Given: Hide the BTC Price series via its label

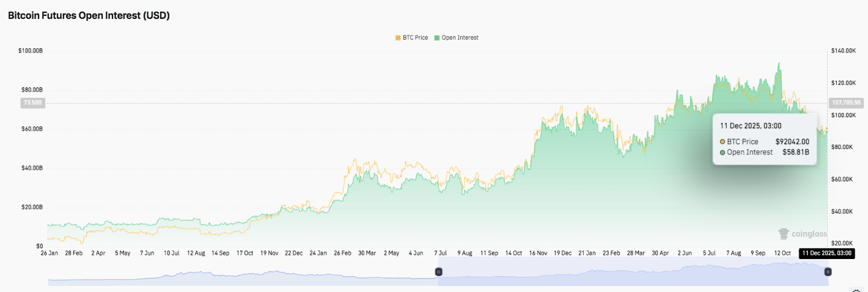Looking at the screenshot, I should coord(416,38).
